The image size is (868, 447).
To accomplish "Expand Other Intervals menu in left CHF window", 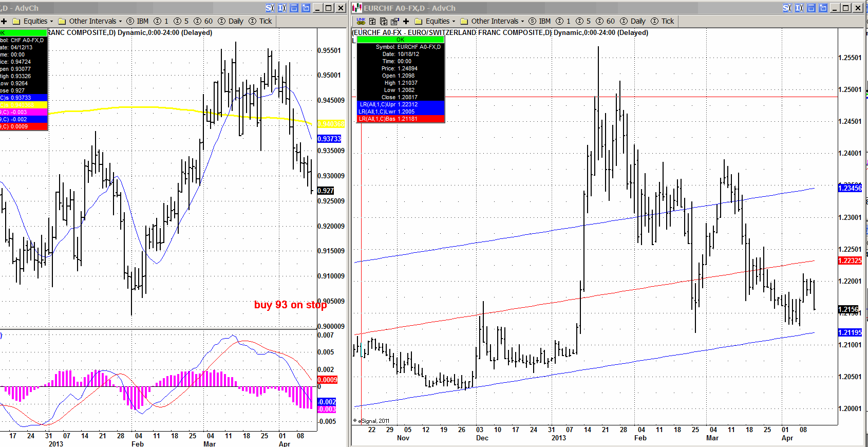I will [92, 21].
